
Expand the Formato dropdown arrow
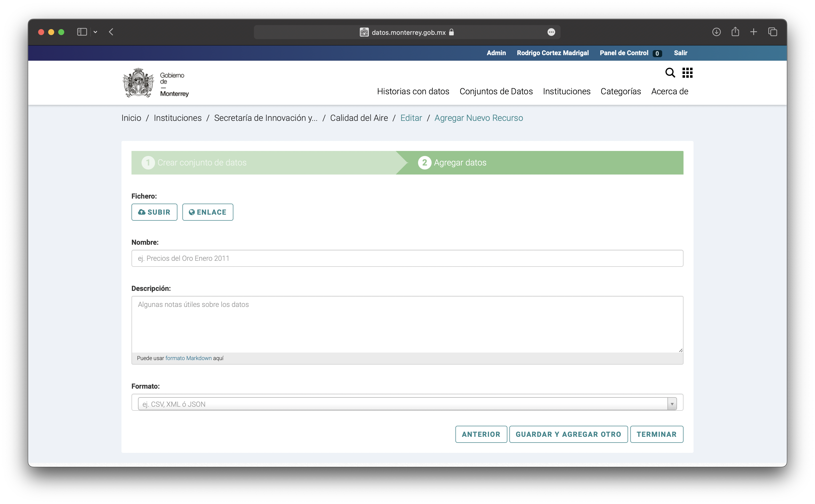click(x=672, y=404)
